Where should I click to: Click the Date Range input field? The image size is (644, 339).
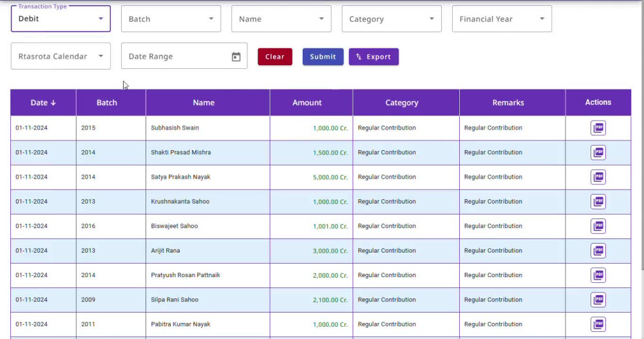(184, 56)
